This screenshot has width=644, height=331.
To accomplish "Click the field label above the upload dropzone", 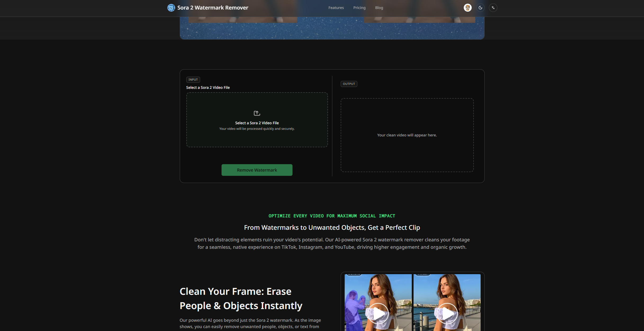I will [x=208, y=88].
